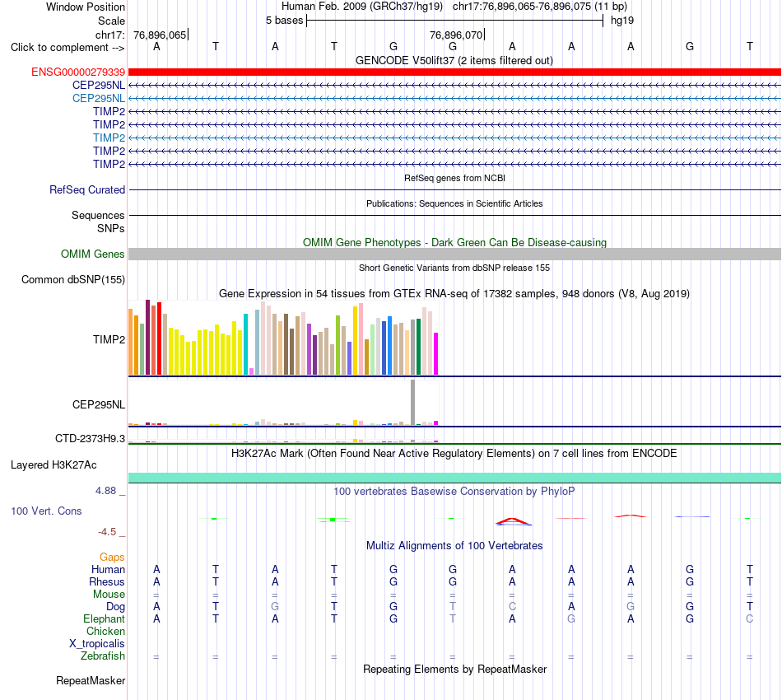The width and height of the screenshot is (782, 700).
Task: Click the 76,896,070 coordinate marker
Action: point(456,35)
